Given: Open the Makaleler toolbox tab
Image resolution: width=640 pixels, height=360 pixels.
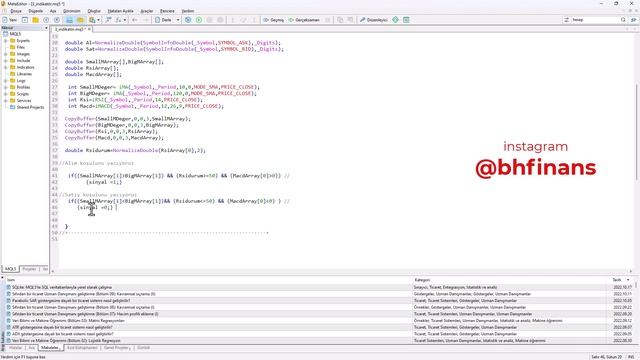Looking at the screenshot, I should coord(50,348).
